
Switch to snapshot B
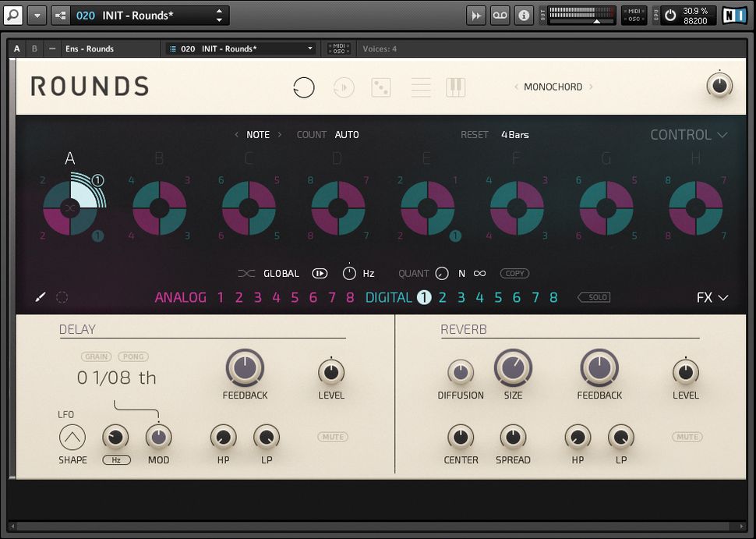34,48
